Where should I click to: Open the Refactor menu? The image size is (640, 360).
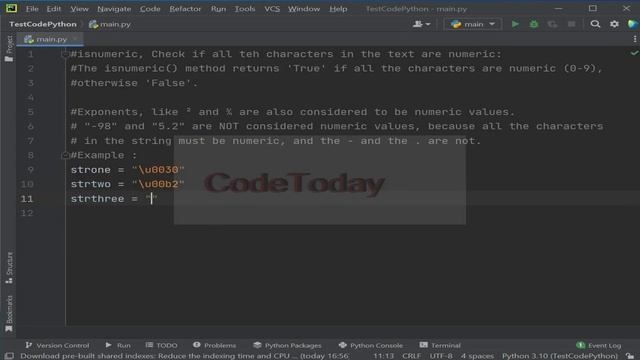click(x=185, y=9)
